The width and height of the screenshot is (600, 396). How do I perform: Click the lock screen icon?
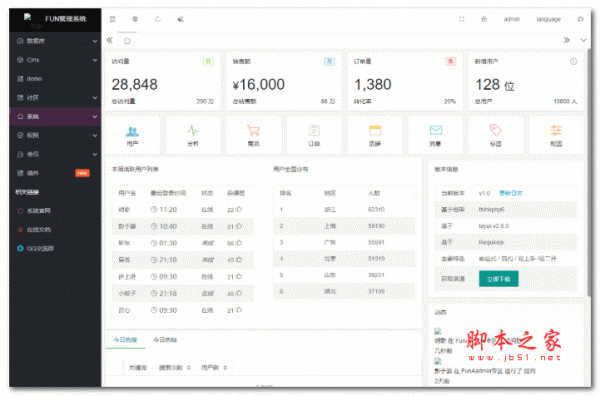(x=484, y=19)
